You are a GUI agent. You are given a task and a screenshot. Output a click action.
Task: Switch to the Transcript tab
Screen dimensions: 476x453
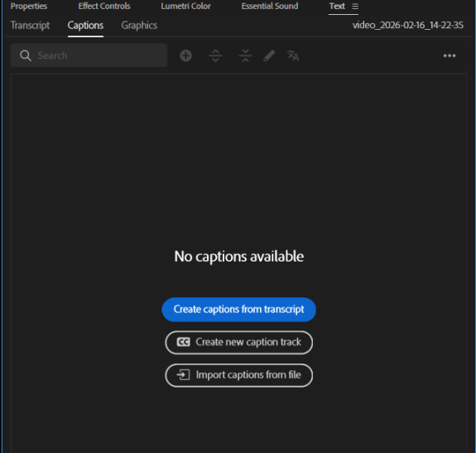point(30,26)
